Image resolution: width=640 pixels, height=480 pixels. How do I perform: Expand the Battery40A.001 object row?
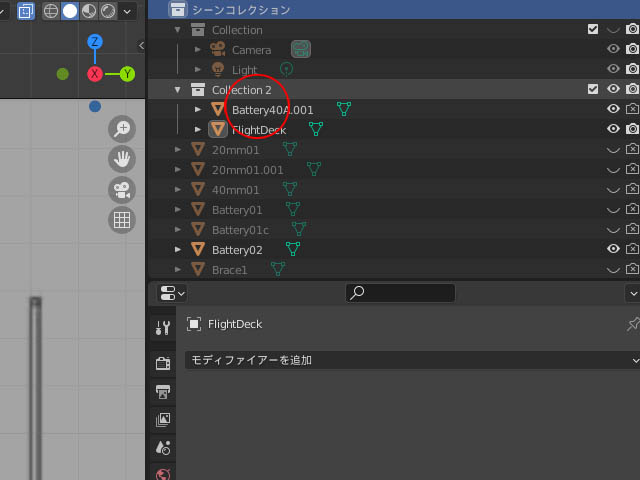[198, 109]
